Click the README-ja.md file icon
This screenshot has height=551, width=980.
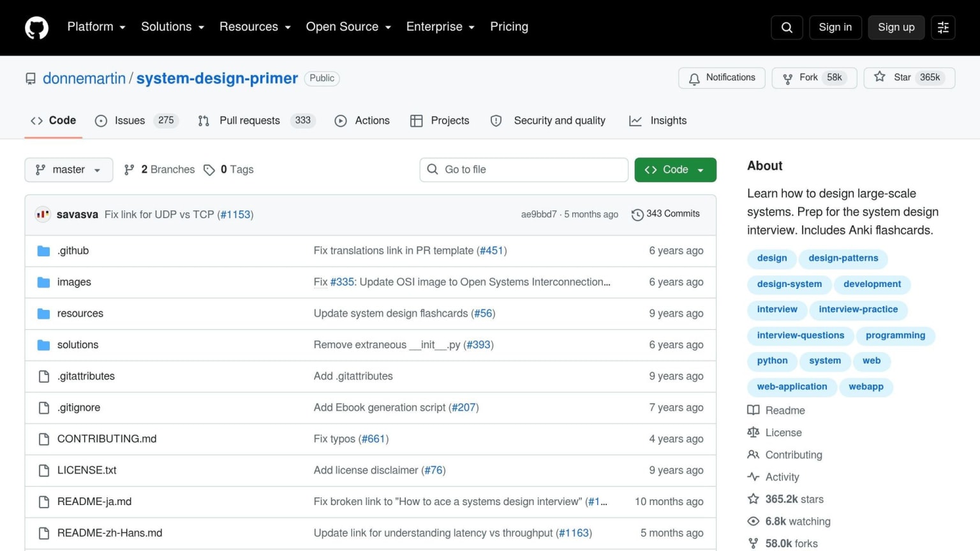44,502
